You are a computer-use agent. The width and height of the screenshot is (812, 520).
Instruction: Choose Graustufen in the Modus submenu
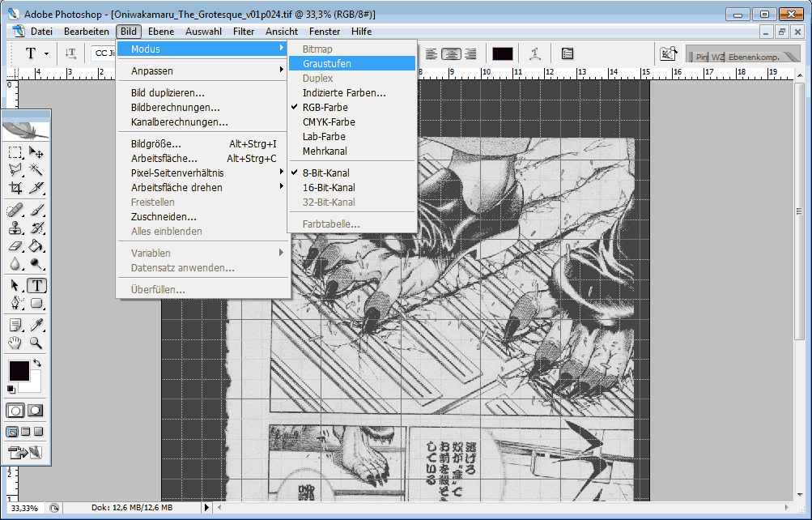[352, 64]
